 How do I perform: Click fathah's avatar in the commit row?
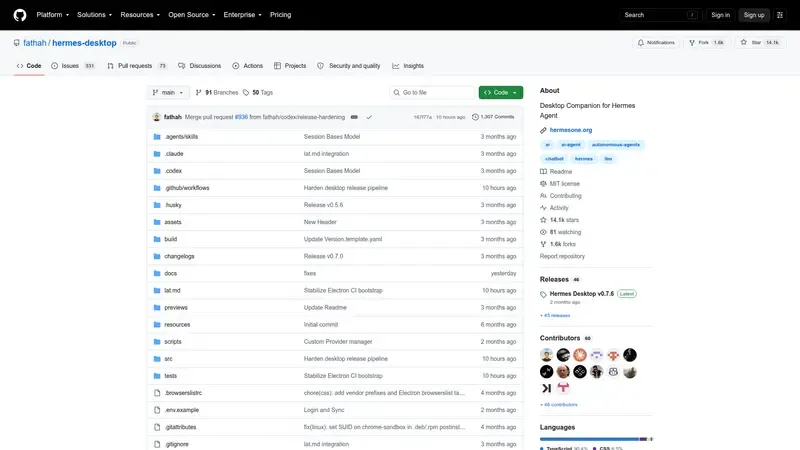click(x=157, y=117)
